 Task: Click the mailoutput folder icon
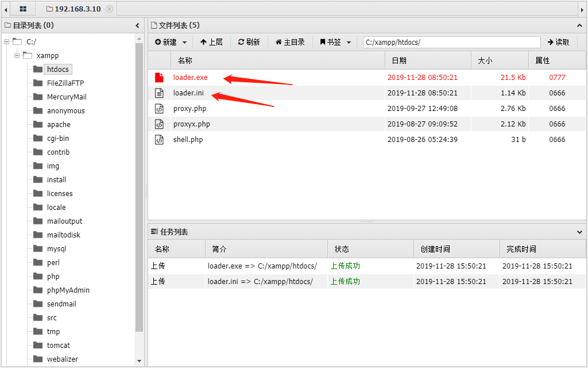pos(38,221)
